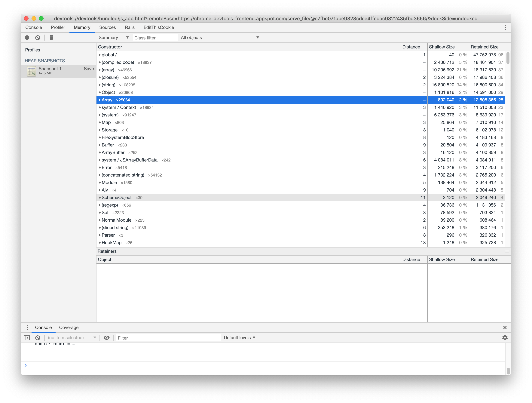Select the Buffer ×233 row
The image size is (532, 403).
click(300, 145)
